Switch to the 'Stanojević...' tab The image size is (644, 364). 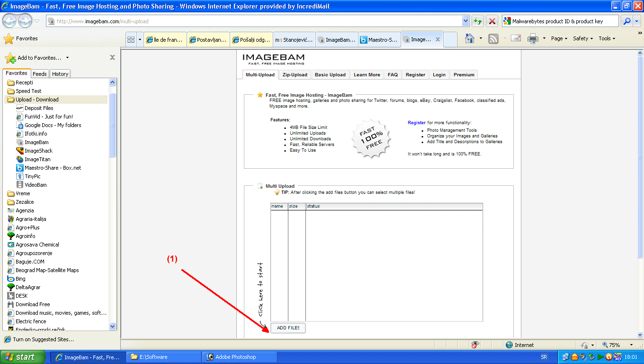click(294, 40)
